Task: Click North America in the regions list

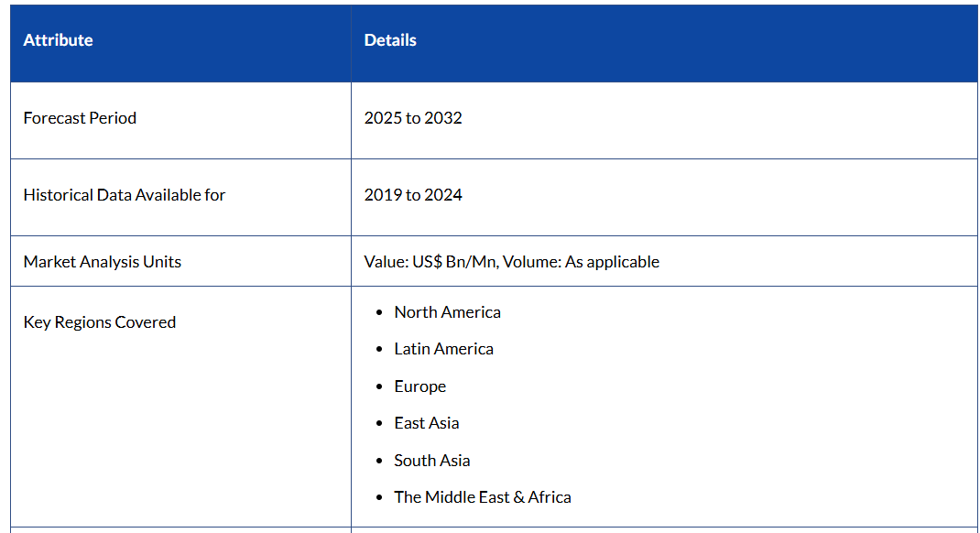Action: 447,312
